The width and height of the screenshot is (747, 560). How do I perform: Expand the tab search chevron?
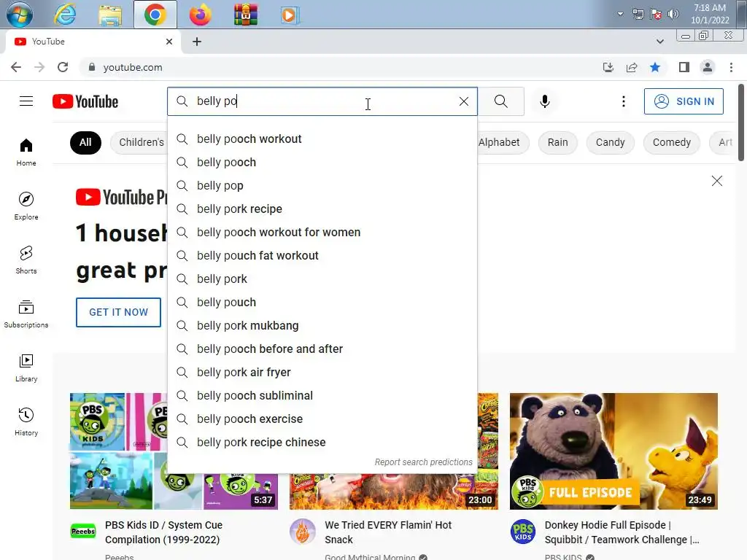coord(659,42)
